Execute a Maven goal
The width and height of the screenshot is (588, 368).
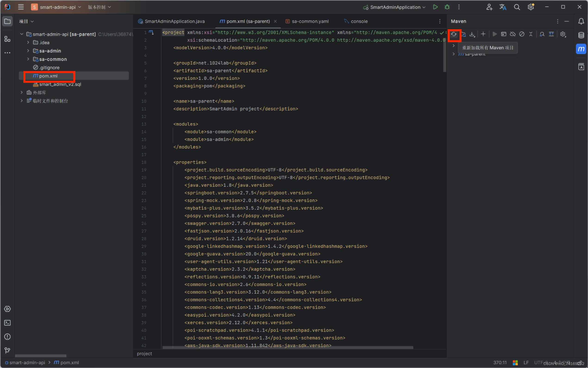point(504,34)
